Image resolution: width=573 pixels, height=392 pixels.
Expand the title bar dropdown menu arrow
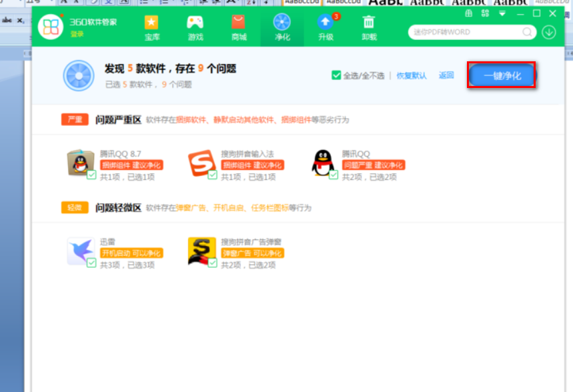point(502,14)
